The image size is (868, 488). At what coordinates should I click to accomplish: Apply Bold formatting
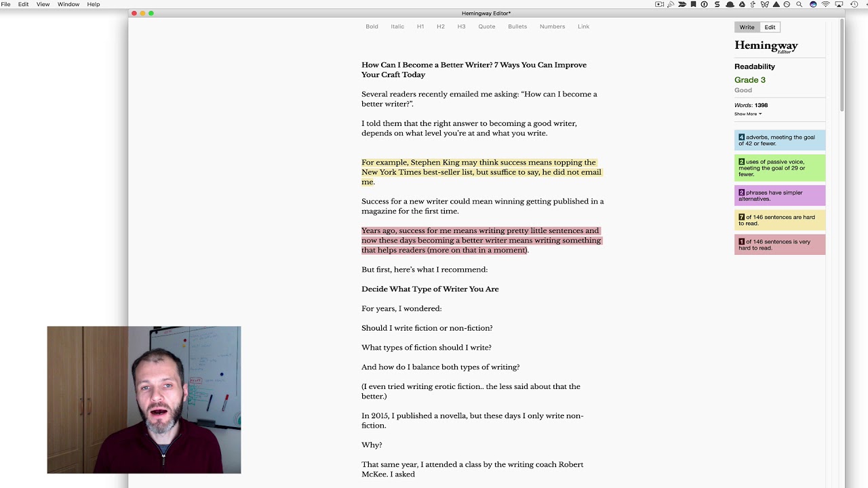click(372, 26)
